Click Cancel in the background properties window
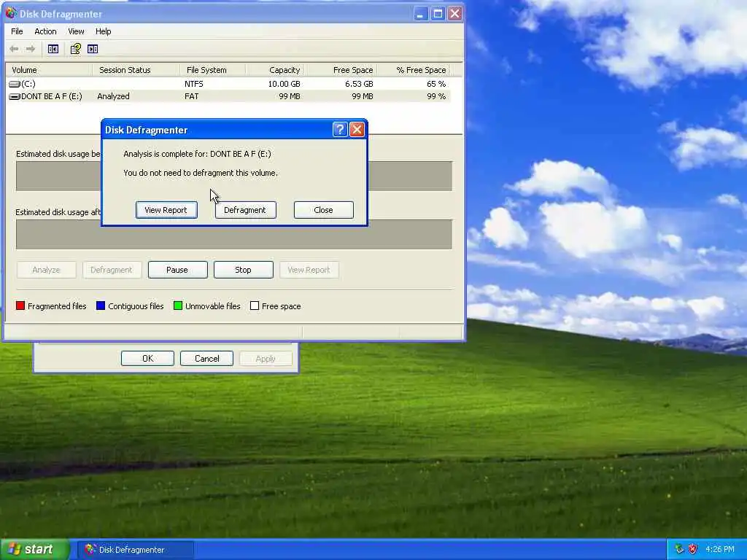747x560 pixels. click(x=206, y=359)
